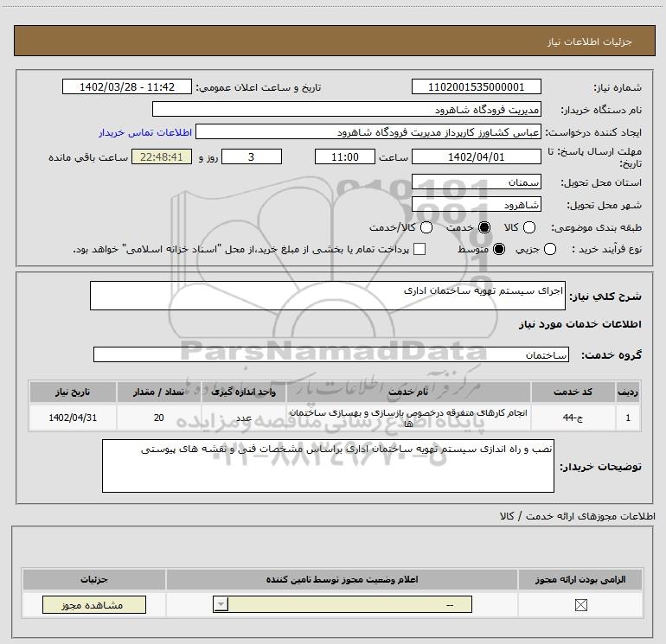Click the جزئیات اطلاعات نیاز header title
Screen dimensions: 666x644
pyautogui.click(x=589, y=41)
